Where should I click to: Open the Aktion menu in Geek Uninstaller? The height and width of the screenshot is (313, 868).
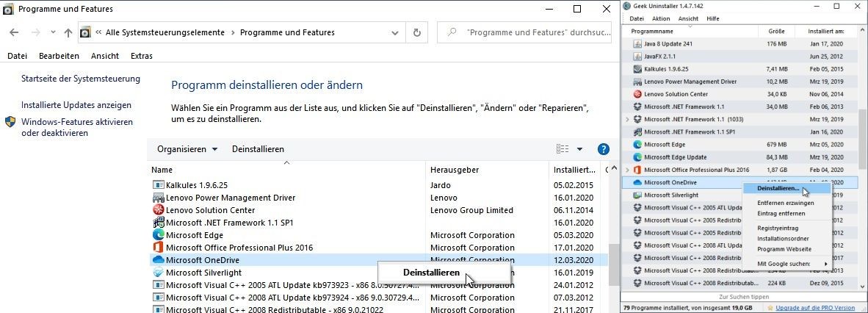(x=661, y=18)
